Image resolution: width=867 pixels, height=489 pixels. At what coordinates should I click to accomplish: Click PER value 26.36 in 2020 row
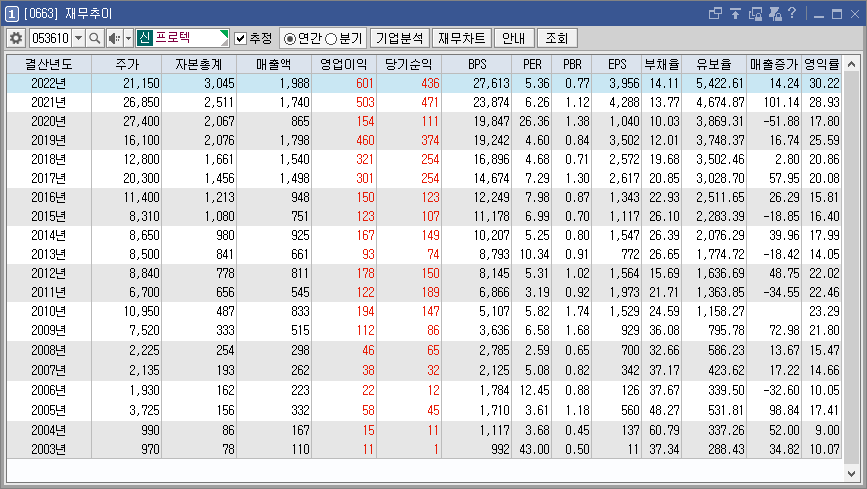click(534, 121)
